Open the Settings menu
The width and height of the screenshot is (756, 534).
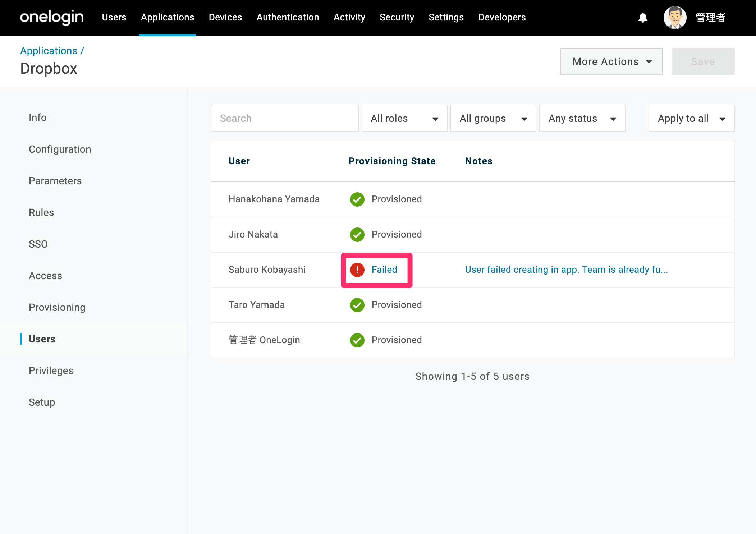pyautogui.click(x=446, y=17)
